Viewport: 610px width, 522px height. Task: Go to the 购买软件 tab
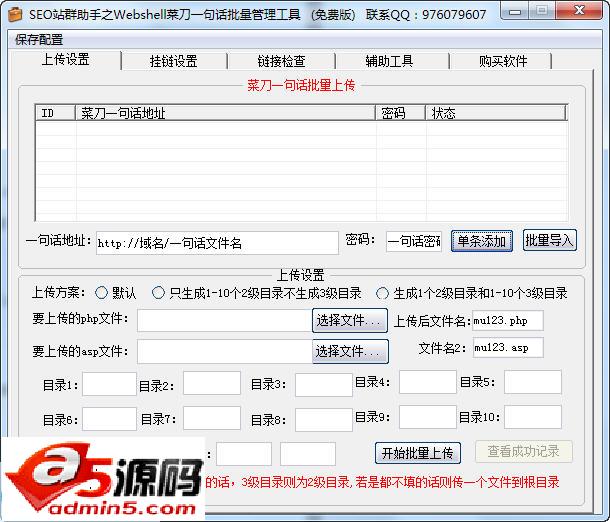pyautogui.click(x=503, y=61)
